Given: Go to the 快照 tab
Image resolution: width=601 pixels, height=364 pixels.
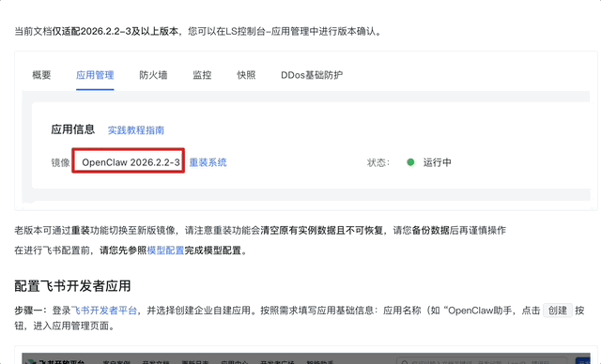Looking at the screenshot, I should (x=246, y=75).
